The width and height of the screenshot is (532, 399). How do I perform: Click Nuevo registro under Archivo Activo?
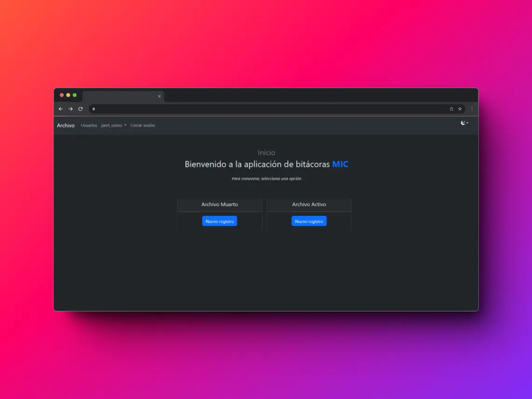point(309,221)
